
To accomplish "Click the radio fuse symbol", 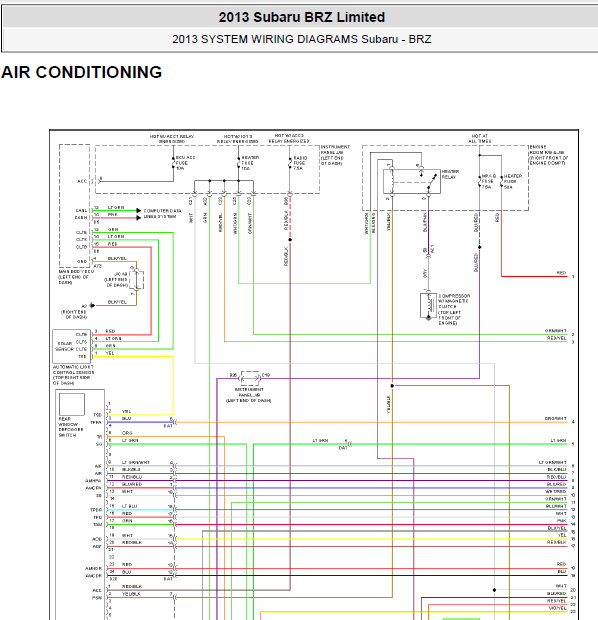I will 290,163.
